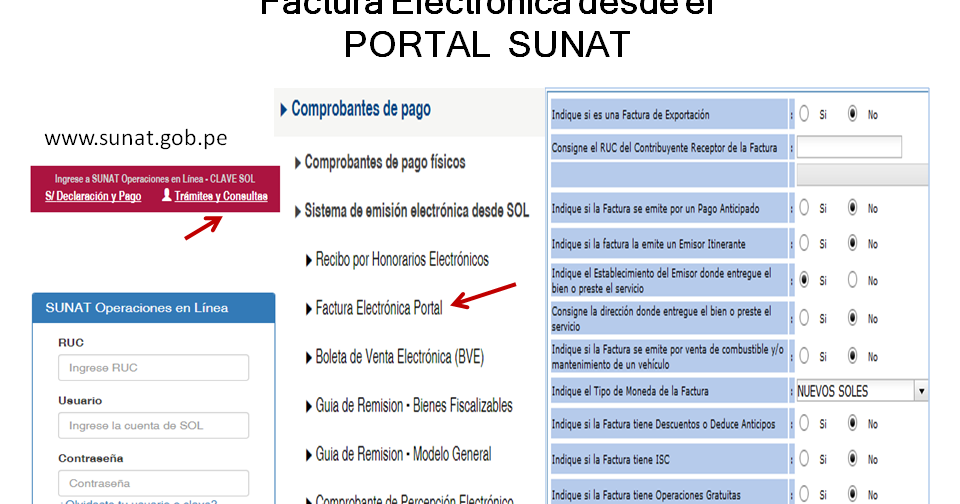Select Si for dirección donde entregue el bien
The height and width of the screenshot is (504, 960).
click(804, 318)
